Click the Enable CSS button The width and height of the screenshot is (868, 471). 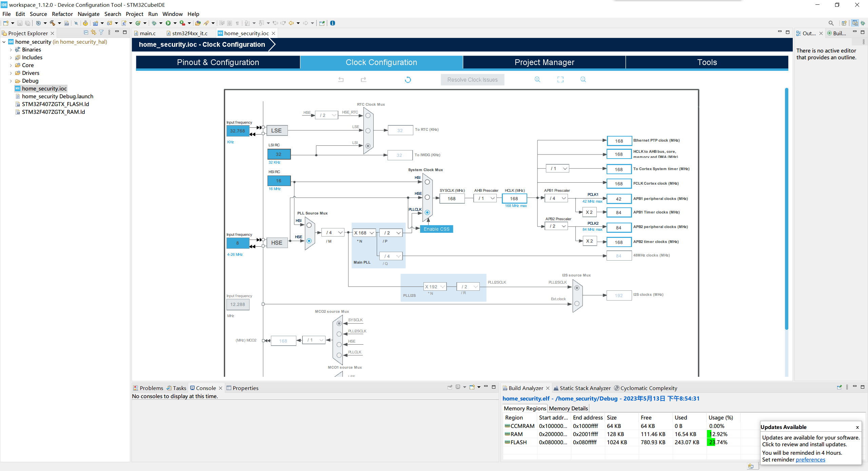tap(436, 229)
